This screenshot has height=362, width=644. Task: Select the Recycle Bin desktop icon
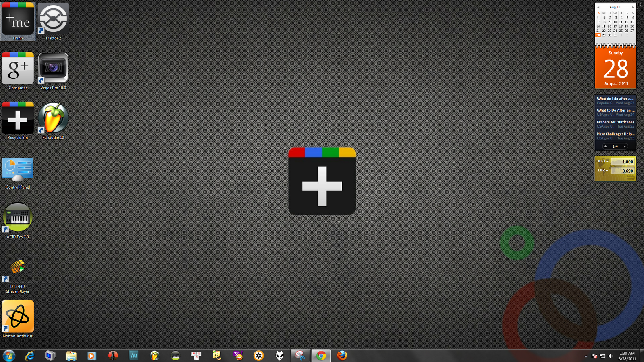click(18, 121)
